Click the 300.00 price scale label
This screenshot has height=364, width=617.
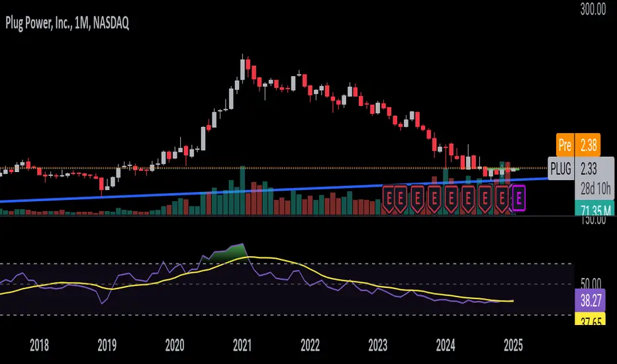click(593, 9)
